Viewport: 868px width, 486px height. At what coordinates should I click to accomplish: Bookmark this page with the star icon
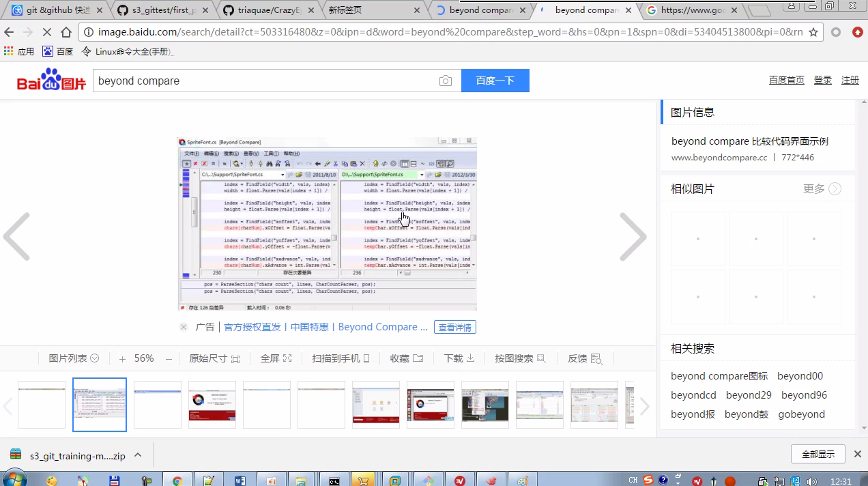[x=813, y=32]
